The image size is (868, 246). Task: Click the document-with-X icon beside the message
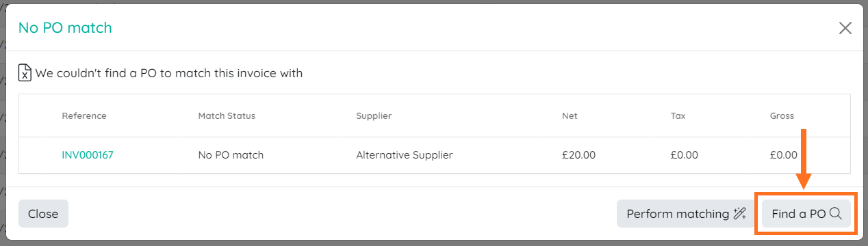pyautogui.click(x=25, y=72)
